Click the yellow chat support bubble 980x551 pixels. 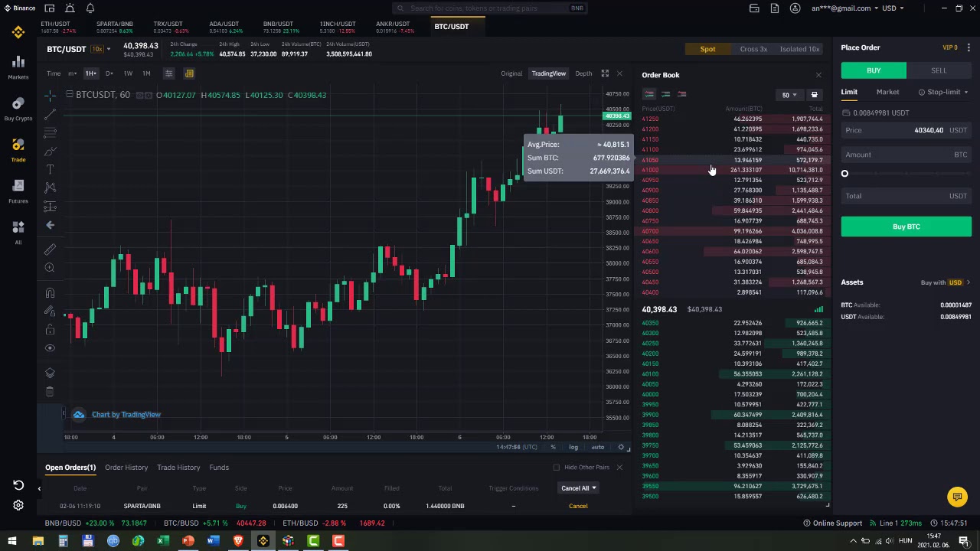click(x=957, y=497)
